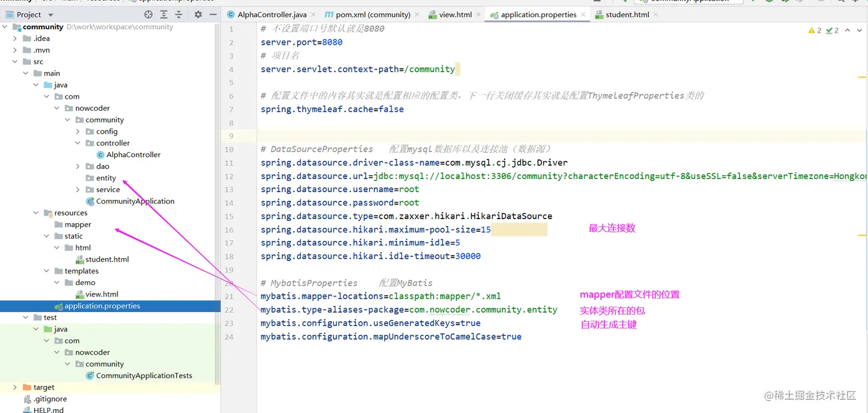
Task: Click the server.port=8080 line
Action: click(x=301, y=42)
